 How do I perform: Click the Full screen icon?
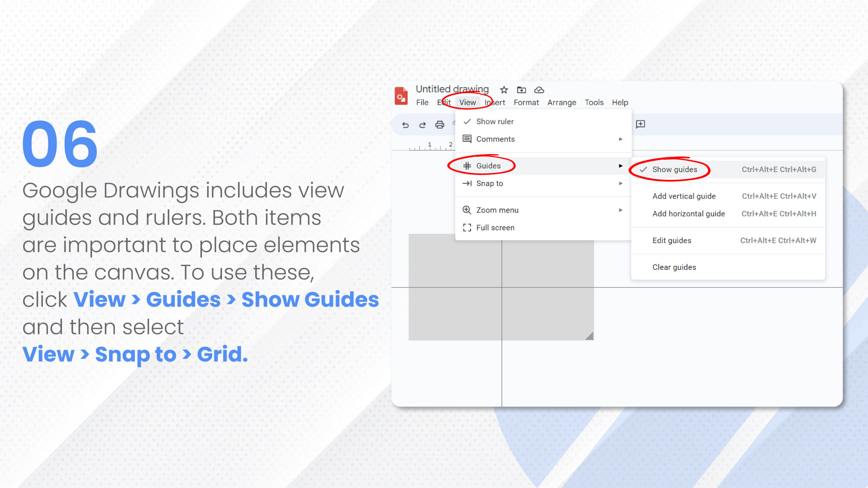coord(467,227)
